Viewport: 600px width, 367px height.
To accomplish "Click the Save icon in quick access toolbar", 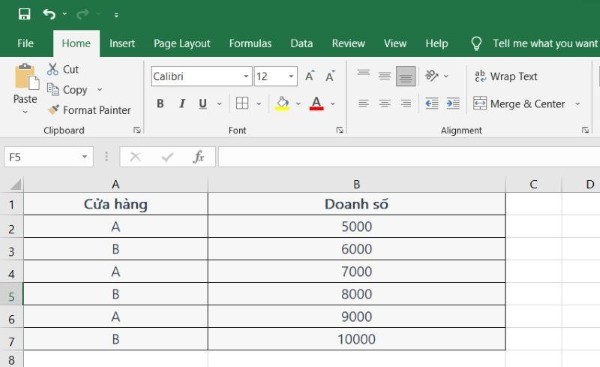I will (x=24, y=15).
